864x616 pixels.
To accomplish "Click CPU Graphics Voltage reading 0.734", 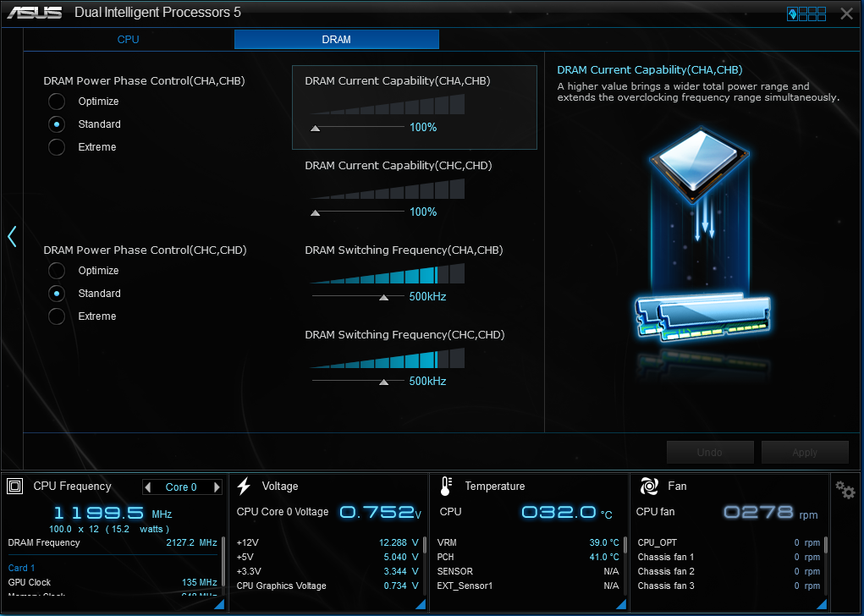I will pos(401,586).
